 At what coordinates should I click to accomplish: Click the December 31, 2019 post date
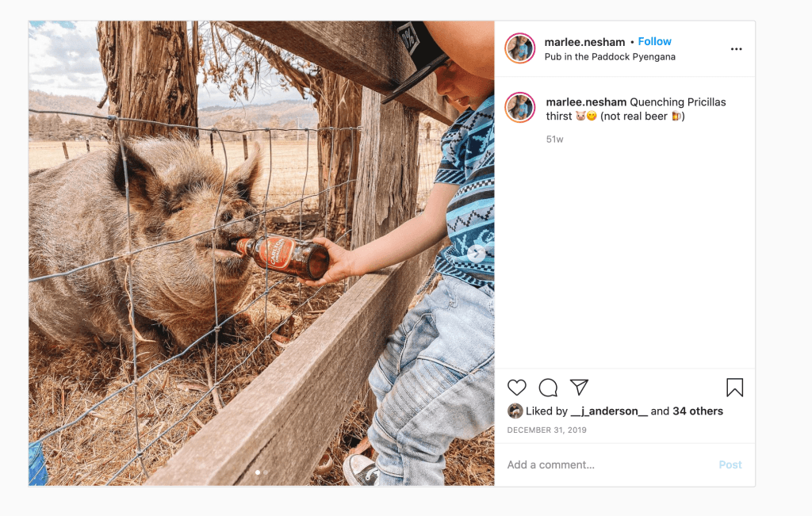(x=546, y=430)
